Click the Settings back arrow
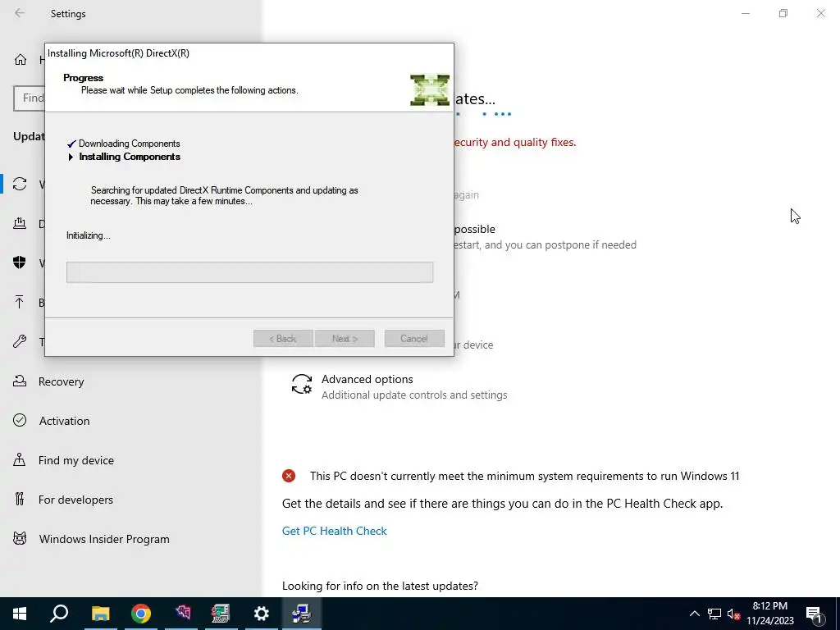The width and height of the screenshot is (840, 630). click(20, 13)
